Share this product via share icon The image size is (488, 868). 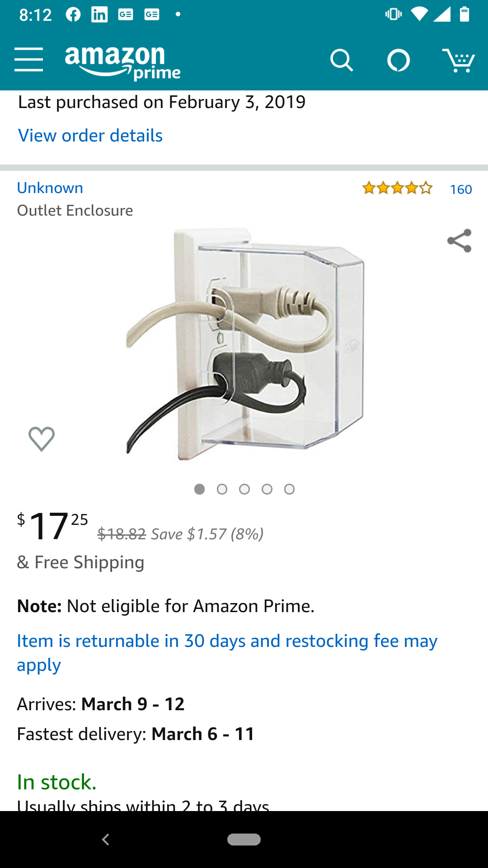click(x=459, y=241)
